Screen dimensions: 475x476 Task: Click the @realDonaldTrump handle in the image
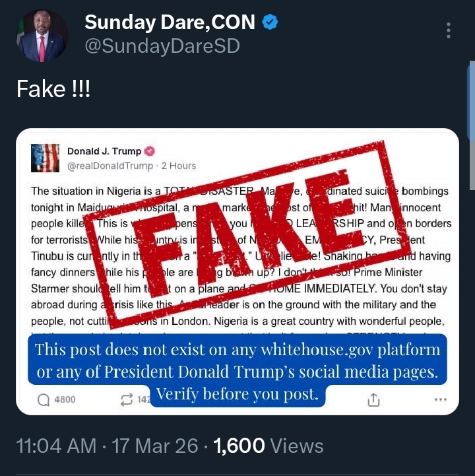pos(110,165)
